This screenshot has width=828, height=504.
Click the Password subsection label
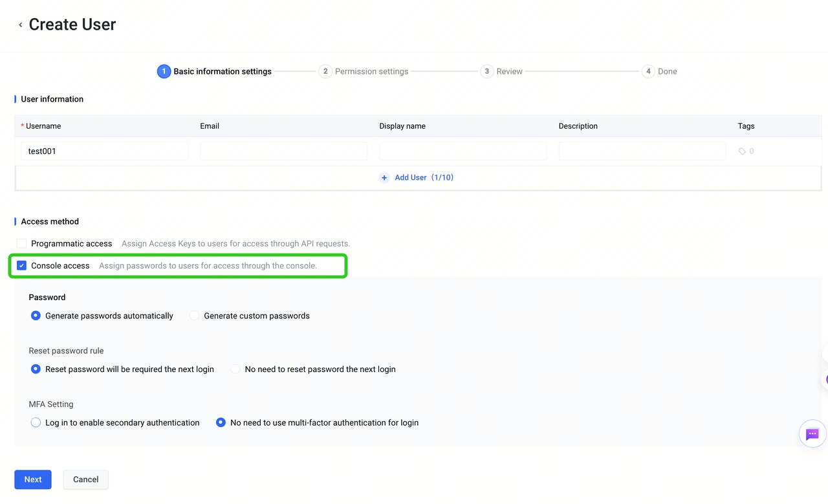47,298
